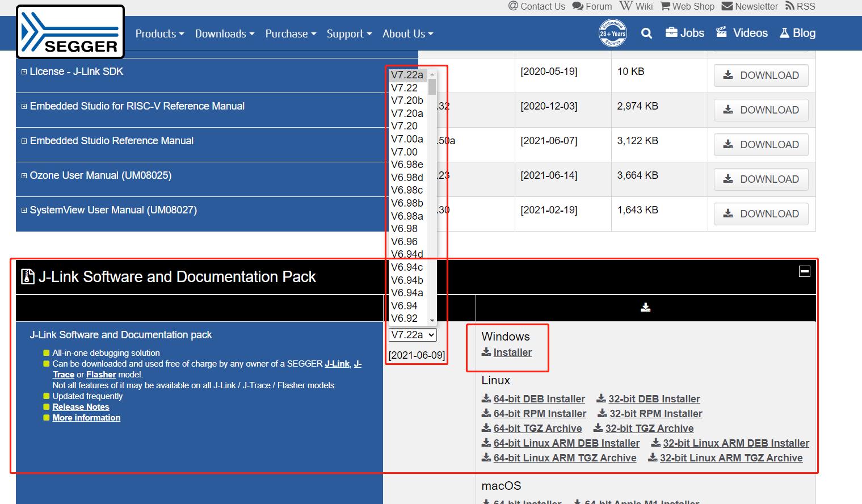
Task: Download the 64-bit DEB Installer
Action: click(533, 399)
